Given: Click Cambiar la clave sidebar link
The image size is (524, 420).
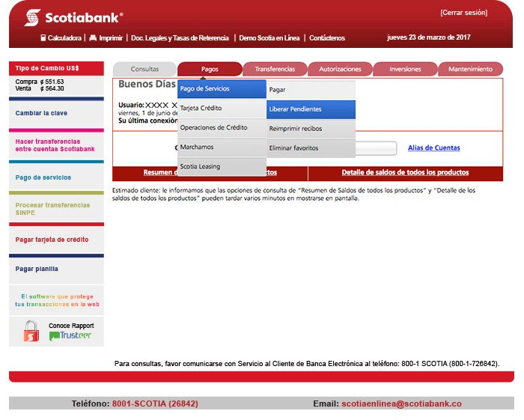Looking at the screenshot, I should pyautogui.click(x=41, y=114).
